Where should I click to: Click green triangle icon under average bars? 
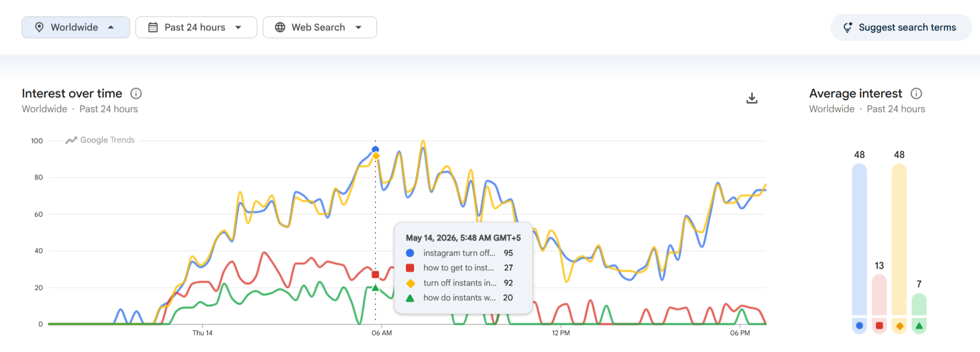click(x=919, y=326)
